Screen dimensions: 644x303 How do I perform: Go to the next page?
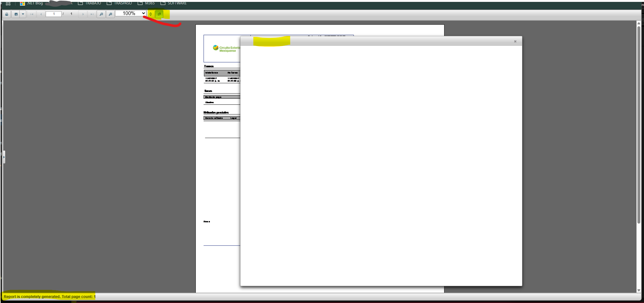(83, 14)
